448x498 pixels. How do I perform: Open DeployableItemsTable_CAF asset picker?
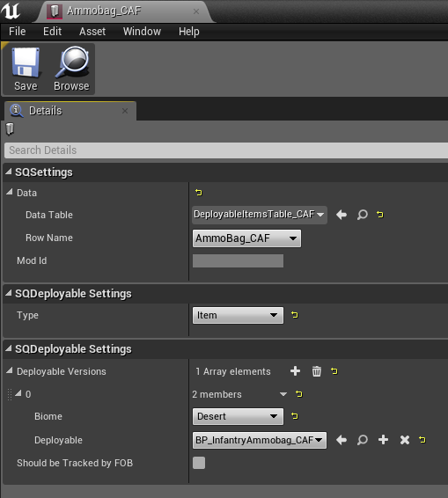260,215
